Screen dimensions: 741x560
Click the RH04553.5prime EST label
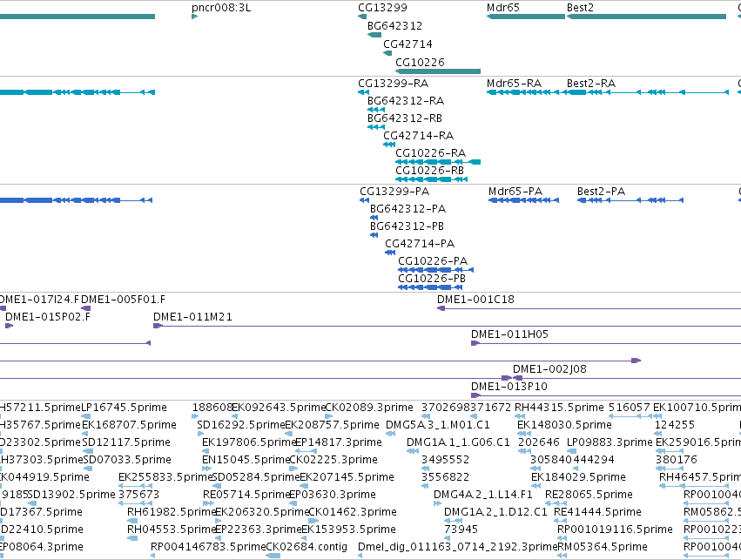coord(172,530)
